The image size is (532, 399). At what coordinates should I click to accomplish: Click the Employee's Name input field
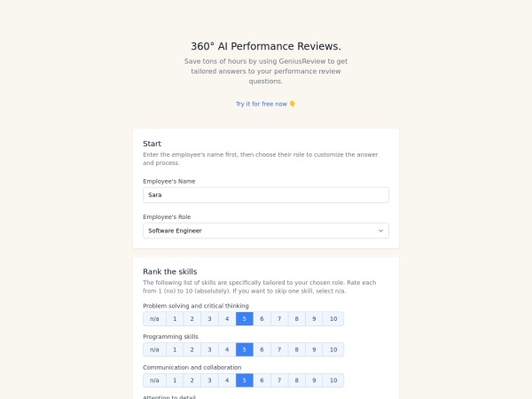pos(265,195)
